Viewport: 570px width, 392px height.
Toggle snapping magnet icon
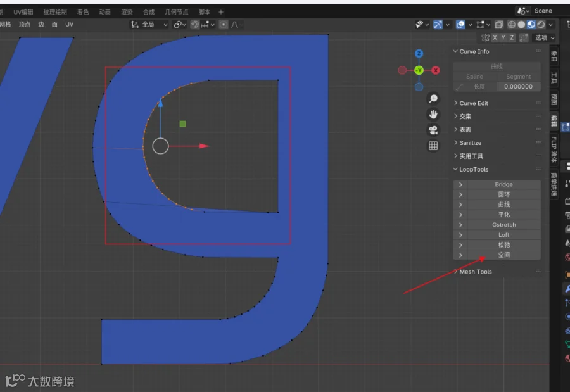coord(195,24)
